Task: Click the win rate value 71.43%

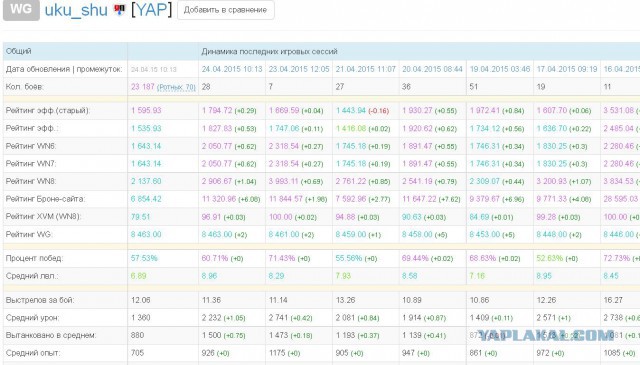Action: click(282, 258)
